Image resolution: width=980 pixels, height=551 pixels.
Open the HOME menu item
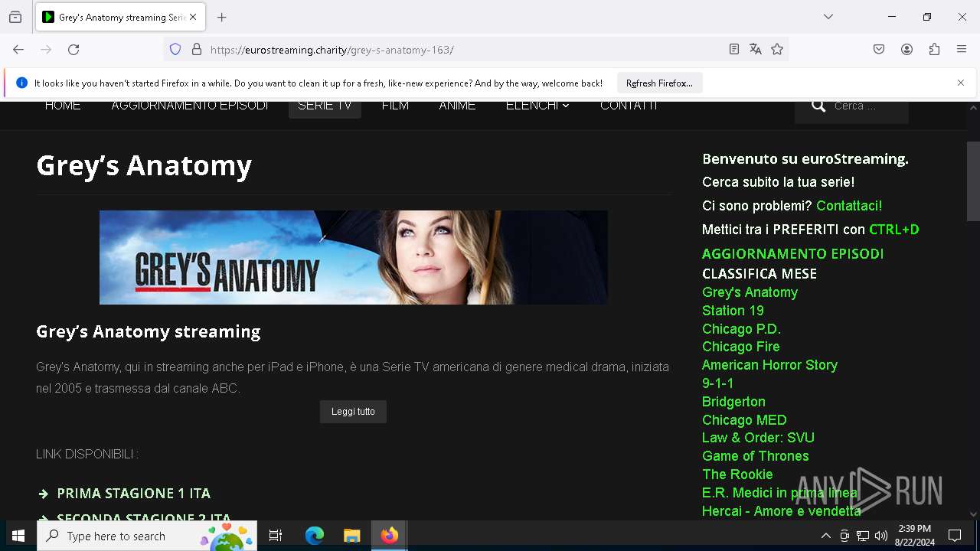click(63, 106)
